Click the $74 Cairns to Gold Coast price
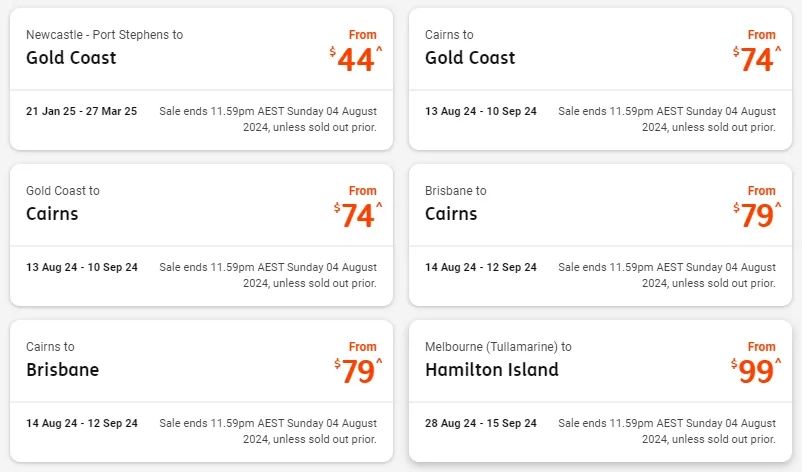 757,59
